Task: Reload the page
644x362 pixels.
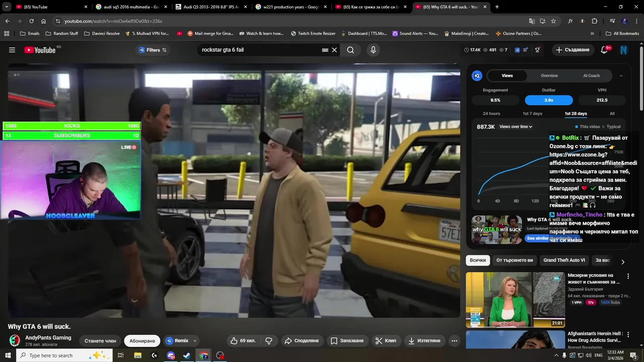Action: (31, 21)
